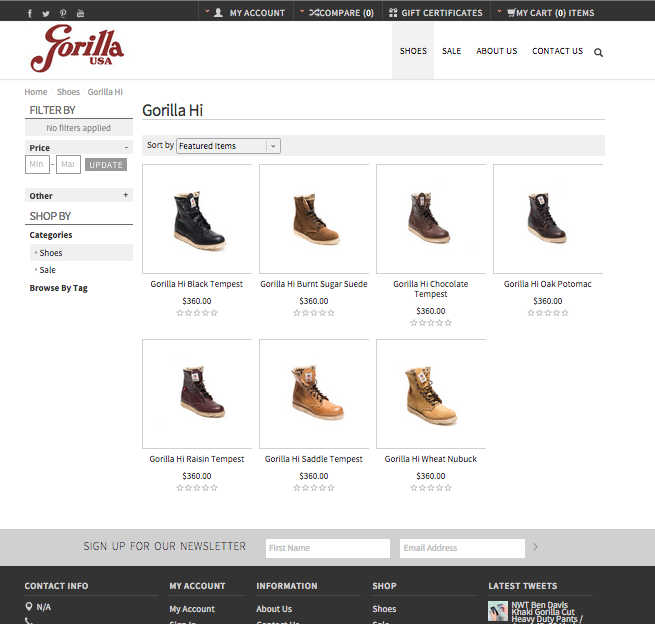Open the My Cart (0) Items dropdown
This screenshot has width=655, height=624.
pyautogui.click(x=546, y=13)
